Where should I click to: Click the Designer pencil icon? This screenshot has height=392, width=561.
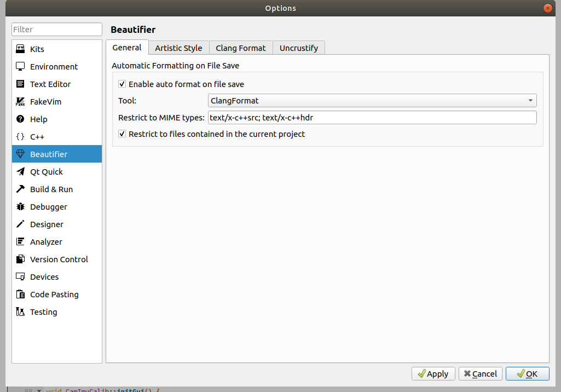click(x=20, y=224)
